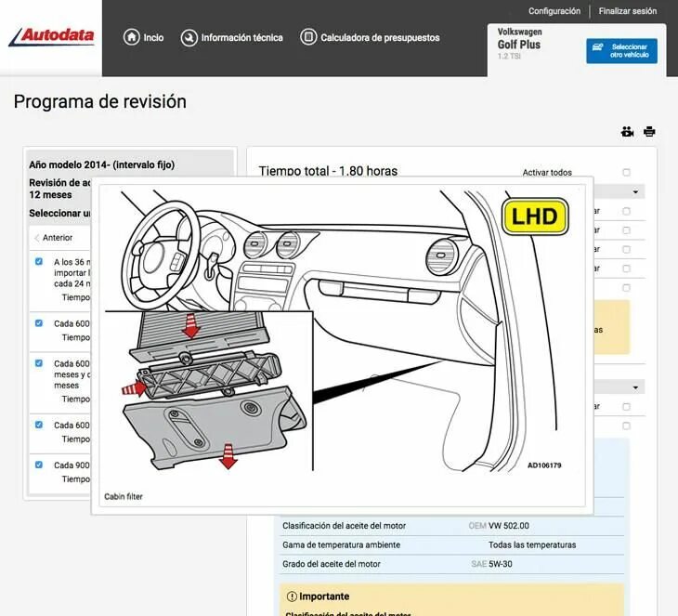Click the LHD badge on the diagram
This screenshot has height=616, width=678.
535,216
